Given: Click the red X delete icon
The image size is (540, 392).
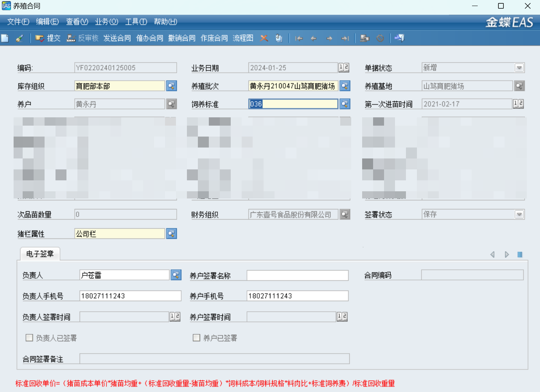Looking at the screenshot, I should 264,38.
